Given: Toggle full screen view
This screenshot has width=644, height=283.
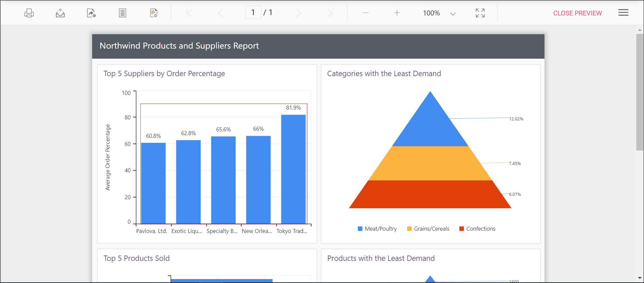Looking at the screenshot, I should click(x=480, y=13).
